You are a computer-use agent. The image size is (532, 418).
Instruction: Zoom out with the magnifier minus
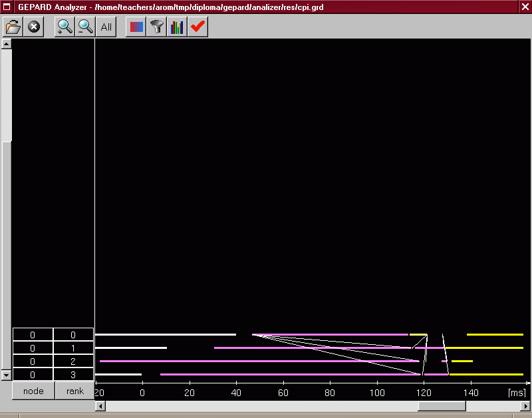(85, 27)
